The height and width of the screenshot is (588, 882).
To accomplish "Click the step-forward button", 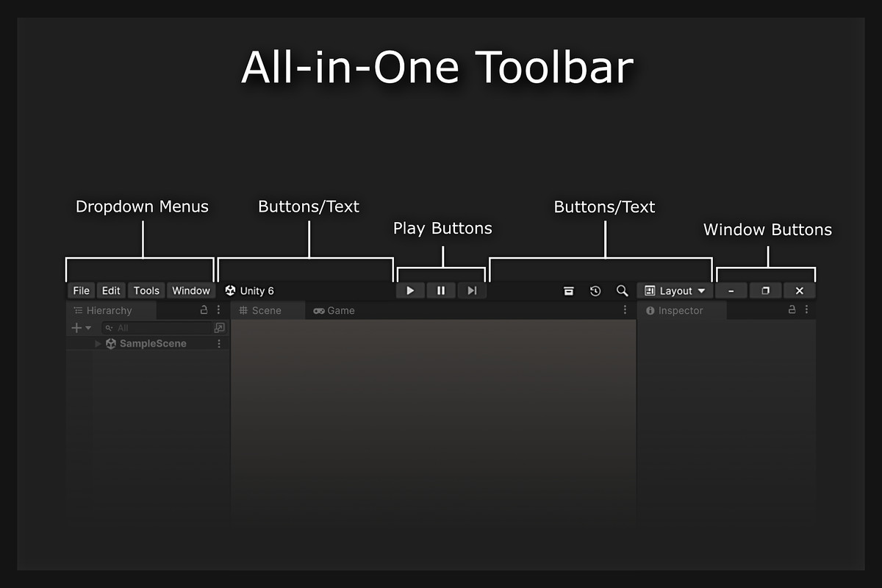I will click(x=472, y=290).
